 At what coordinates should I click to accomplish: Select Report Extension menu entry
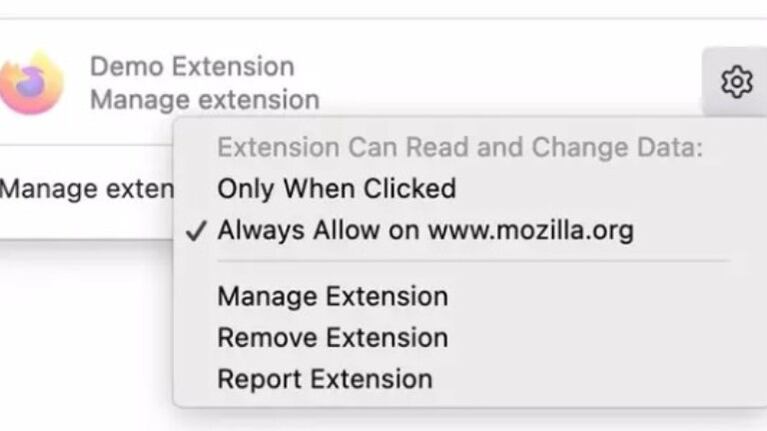coord(325,380)
